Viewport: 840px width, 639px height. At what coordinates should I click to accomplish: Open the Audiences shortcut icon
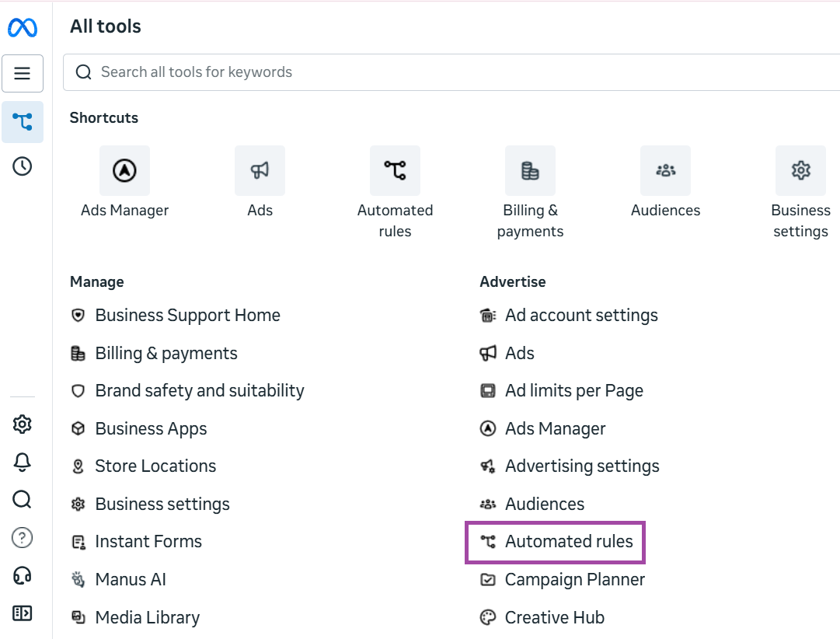pos(665,170)
